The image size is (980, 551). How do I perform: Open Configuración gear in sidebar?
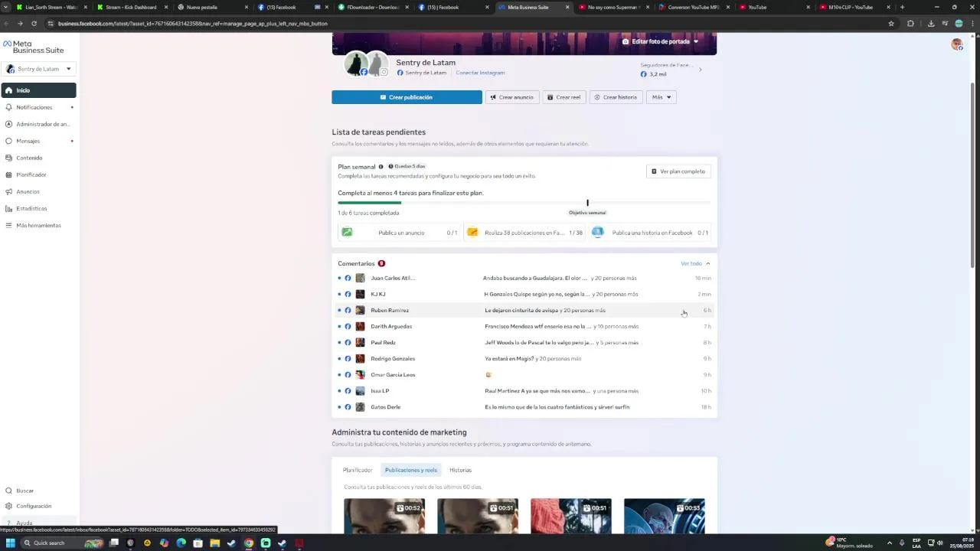[9, 506]
